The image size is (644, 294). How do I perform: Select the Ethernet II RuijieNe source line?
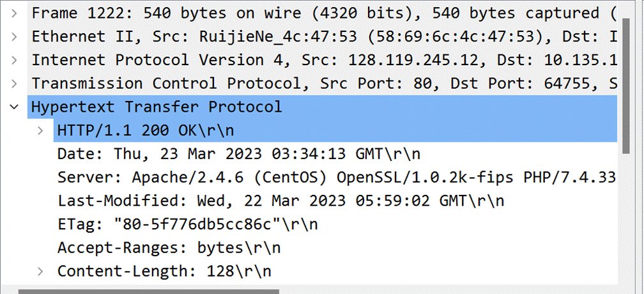(323, 37)
